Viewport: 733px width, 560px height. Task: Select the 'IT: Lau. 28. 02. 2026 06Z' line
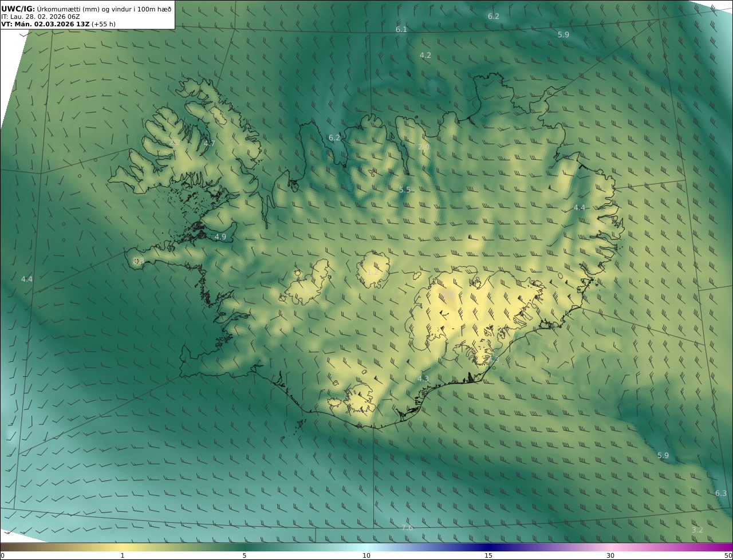[41, 17]
